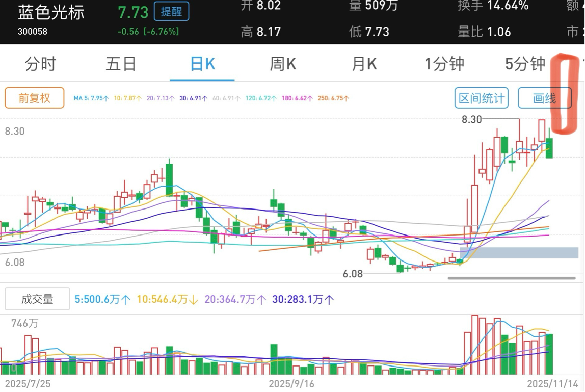585x392 pixels.
Task: Click the low price 低 7.73
Action: click(x=369, y=32)
